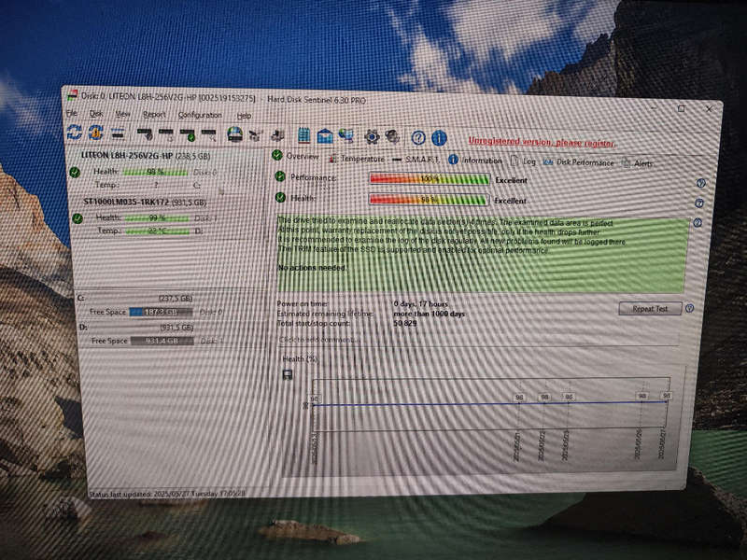Click the blue Refresh arrows toolbar icon
Image resolution: width=747 pixels, height=560 pixels.
[75, 132]
